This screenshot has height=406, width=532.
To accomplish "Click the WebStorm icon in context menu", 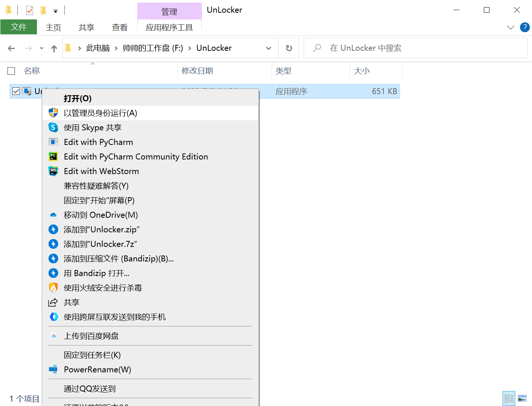I will tap(53, 171).
